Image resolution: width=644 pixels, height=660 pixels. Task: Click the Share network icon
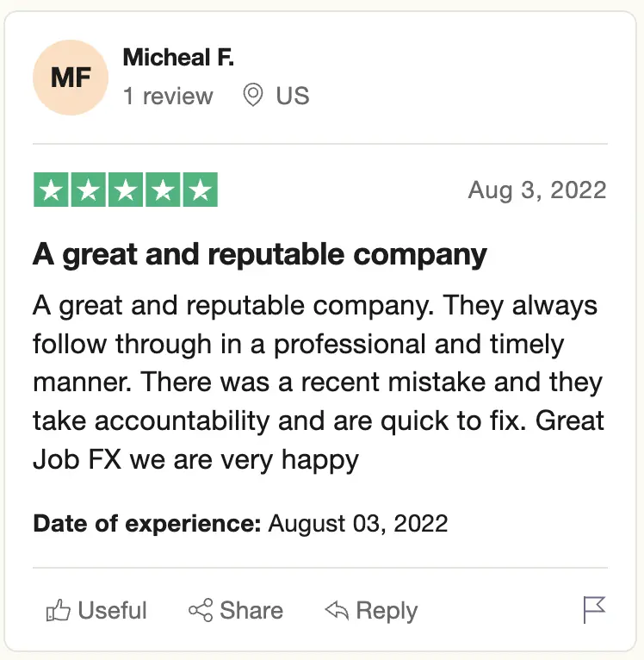pyautogui.click(x=200, y=611)
